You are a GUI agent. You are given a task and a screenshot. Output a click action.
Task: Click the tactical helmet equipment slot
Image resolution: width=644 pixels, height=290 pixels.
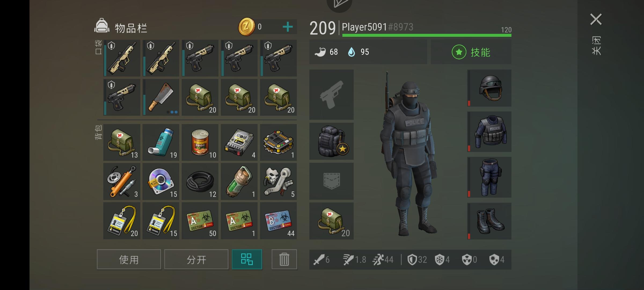(489, 88)
